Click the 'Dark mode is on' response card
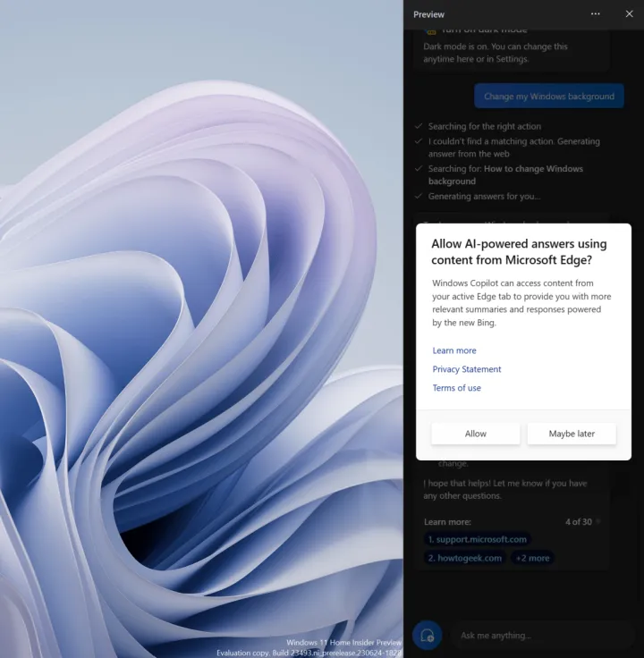Viewport: 644px width, 658px height. coord(510,52)
